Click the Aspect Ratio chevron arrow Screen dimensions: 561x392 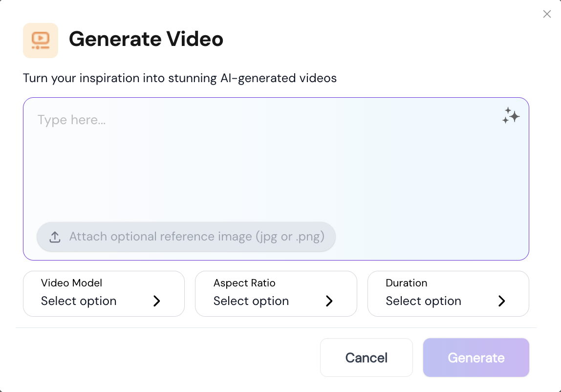click(329, 301)
